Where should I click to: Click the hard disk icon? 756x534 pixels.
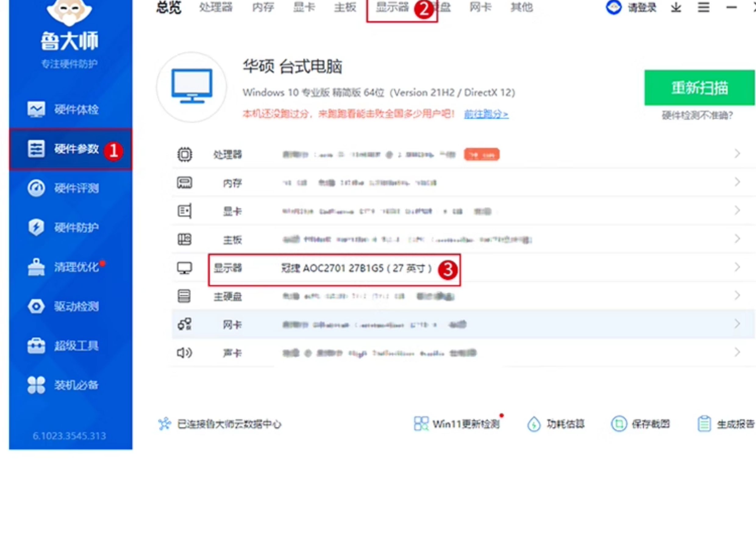pos(184,296)
